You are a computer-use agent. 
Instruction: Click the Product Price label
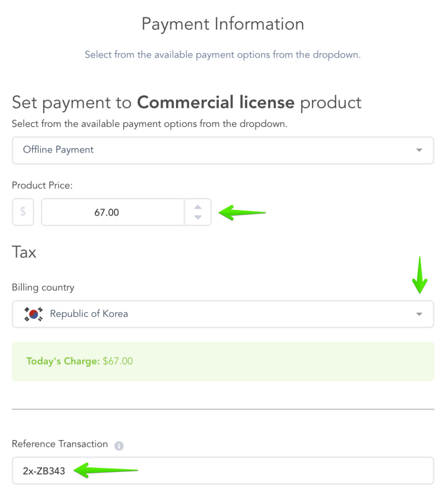point(42,185)
